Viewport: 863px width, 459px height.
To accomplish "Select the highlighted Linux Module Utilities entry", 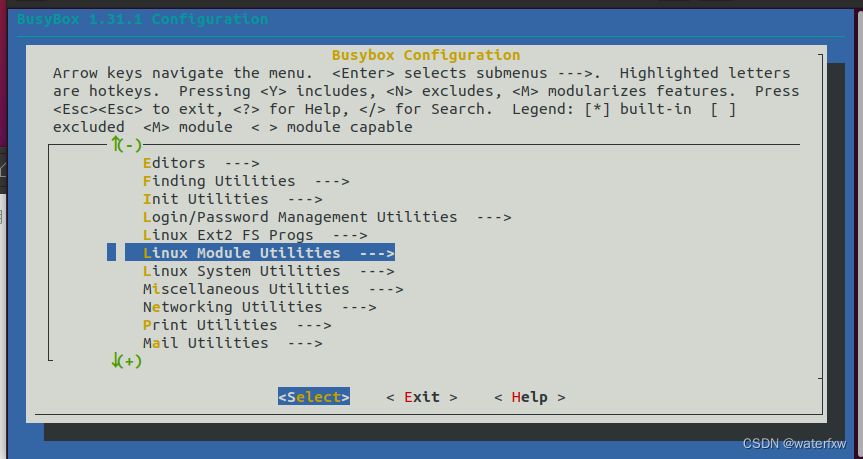I will point(260,253).
